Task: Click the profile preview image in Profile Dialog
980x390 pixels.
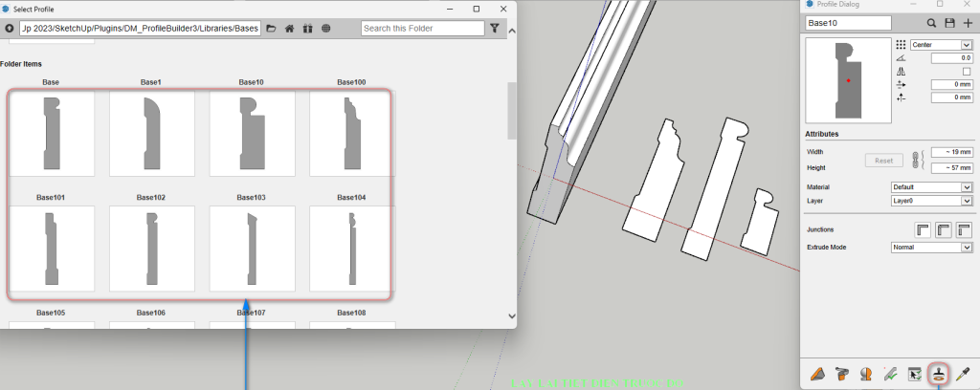Action: 848,80
